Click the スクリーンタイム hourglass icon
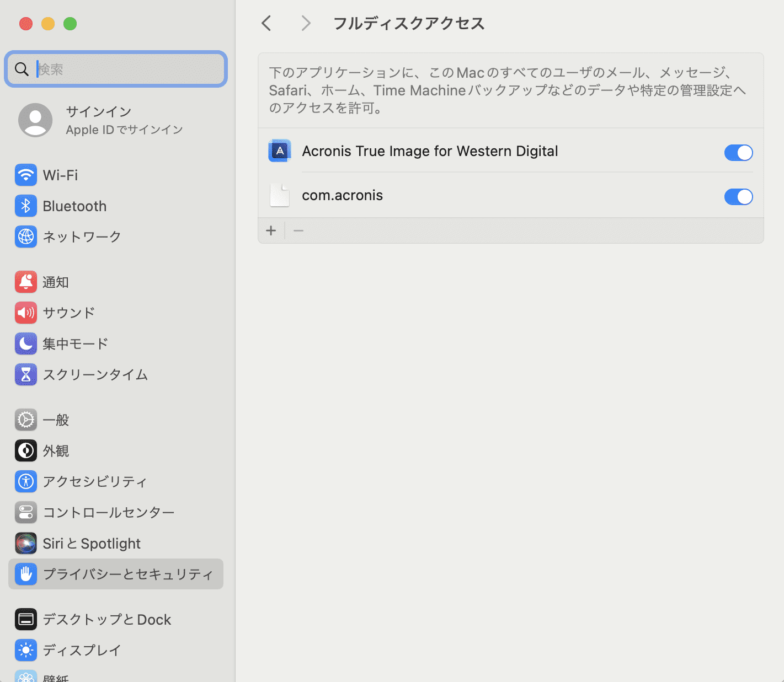 pos(26,374)
